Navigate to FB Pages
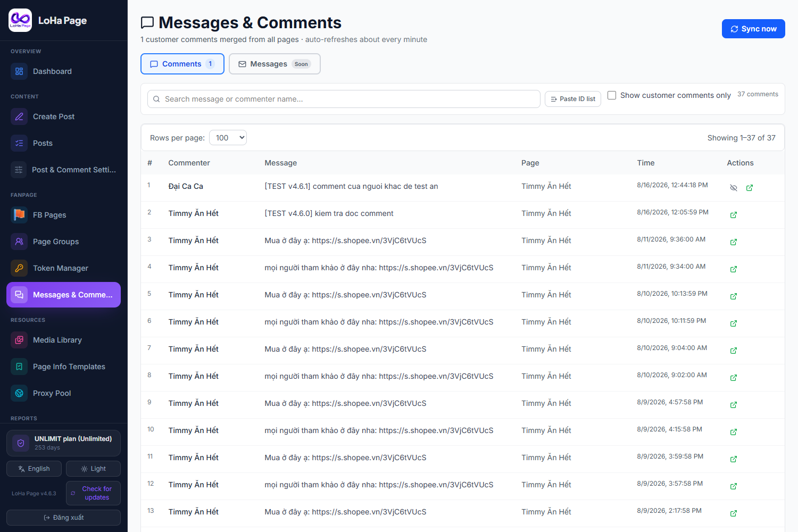This screenshot has width=798, height=532. coord(63,215)
